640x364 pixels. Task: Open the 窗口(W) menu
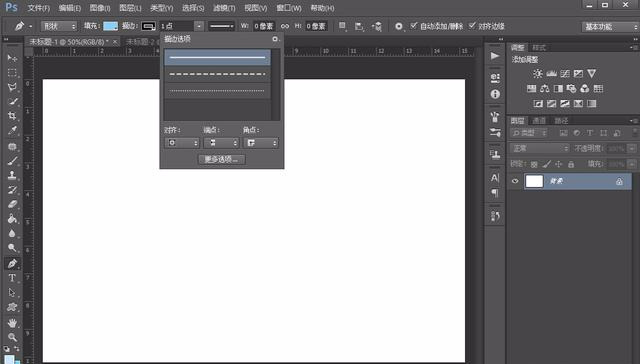click(x=289, y=8)
